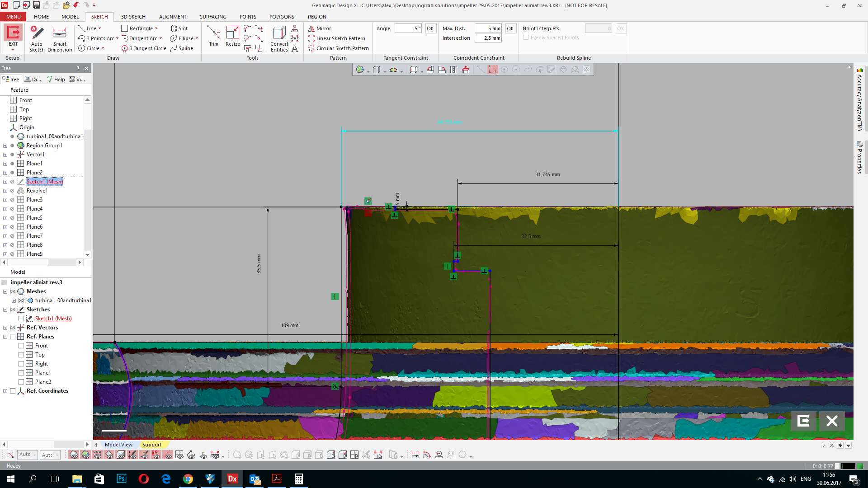Select the Ellipse tool
Screen dimensions: 868x488
182,38
